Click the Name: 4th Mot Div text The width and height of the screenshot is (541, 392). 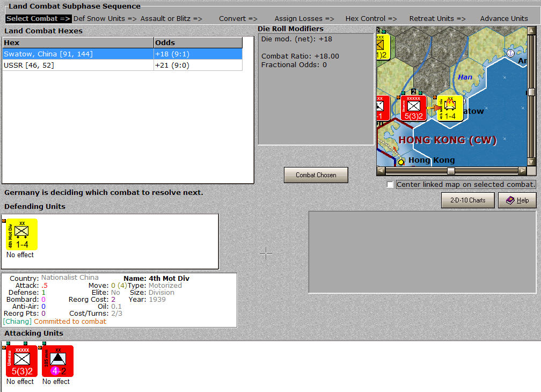pos(156,278)
